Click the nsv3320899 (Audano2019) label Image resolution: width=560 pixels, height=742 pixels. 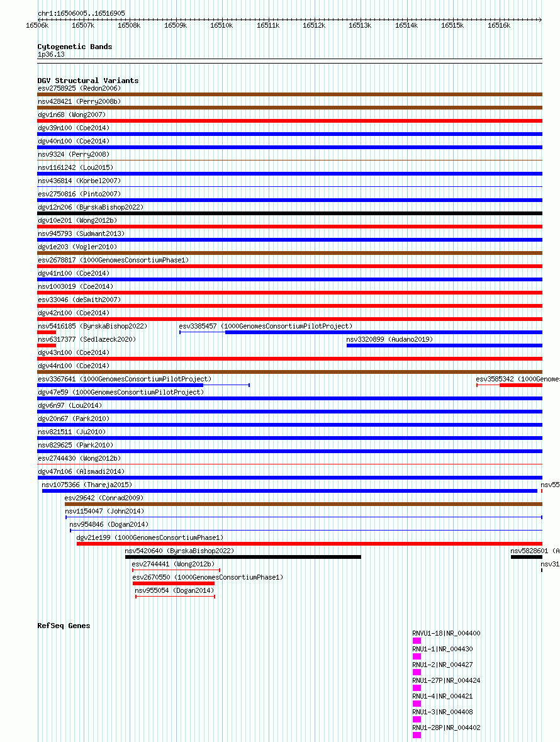(x=389, y=340)
